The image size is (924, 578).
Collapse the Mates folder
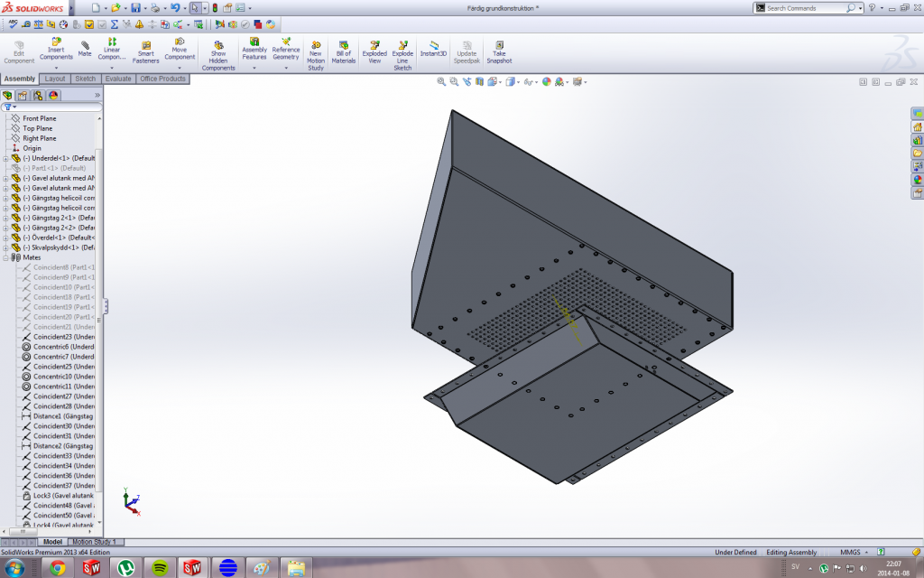coord(5,257)
